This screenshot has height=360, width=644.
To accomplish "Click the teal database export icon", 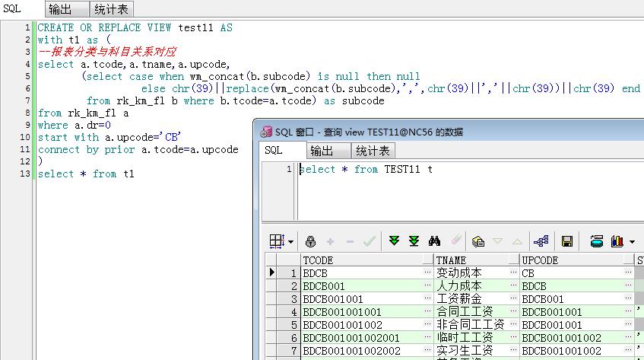I will coord(596,241).
